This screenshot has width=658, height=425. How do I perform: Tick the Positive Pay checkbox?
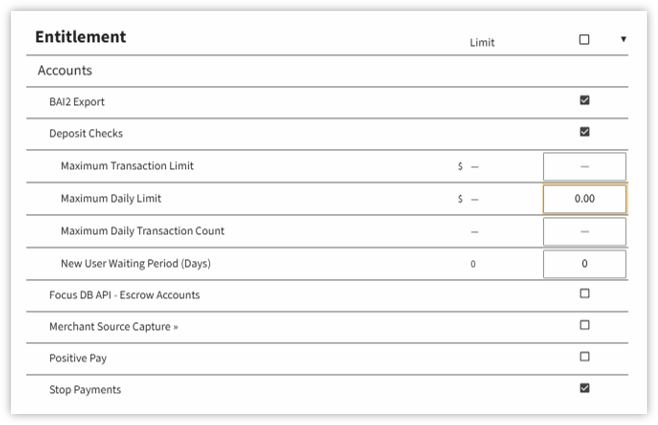(x=584, y=357)
